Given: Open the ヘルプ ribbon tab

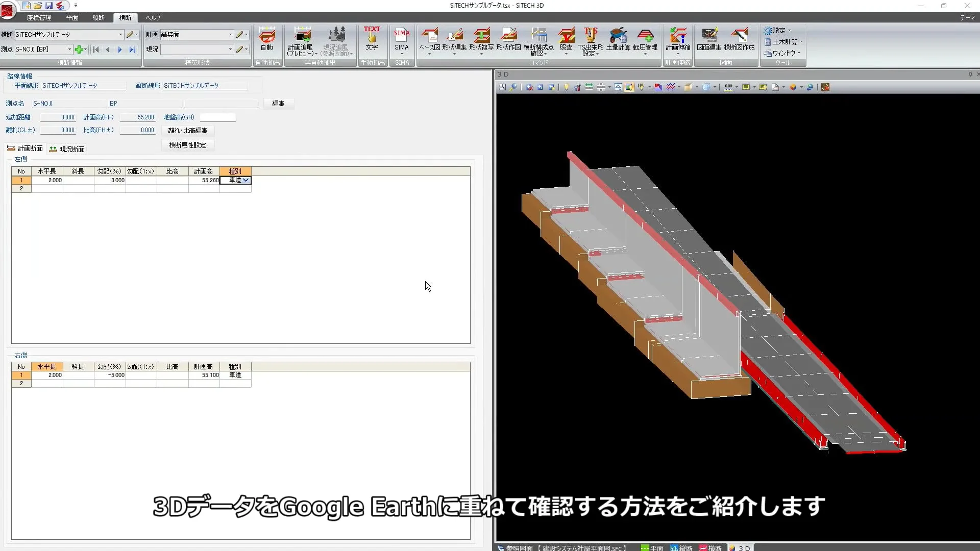Looking at the screenshot, I should pyautogui.click(x=153, y=18).
